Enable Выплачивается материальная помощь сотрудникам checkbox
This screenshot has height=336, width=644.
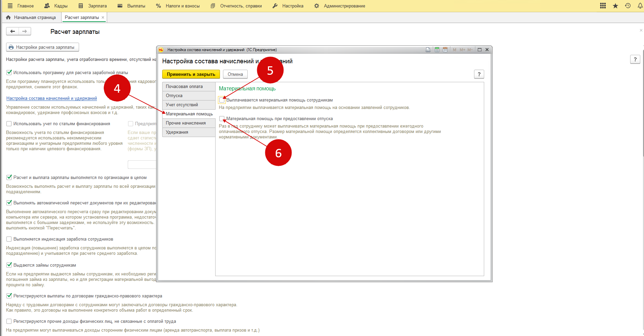pyautogui.click(x=222, y=100)
